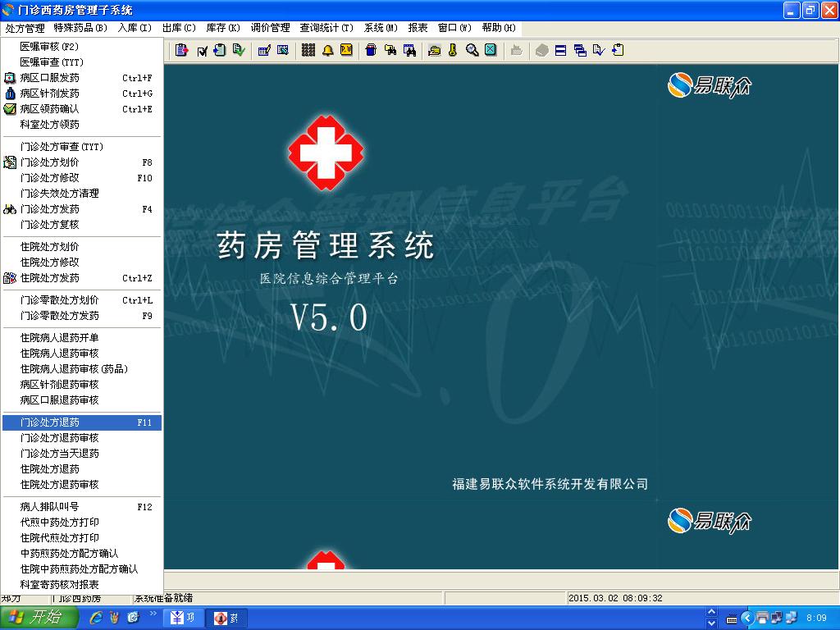Select 病人排队叫号 menu entry

tap(82, 506)
